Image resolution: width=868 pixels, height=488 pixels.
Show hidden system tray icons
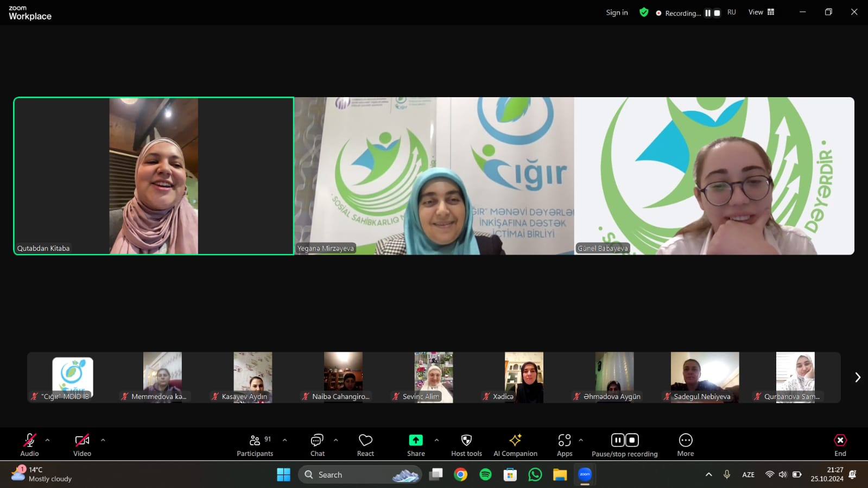pyautogui.click(x=708, y=474)
